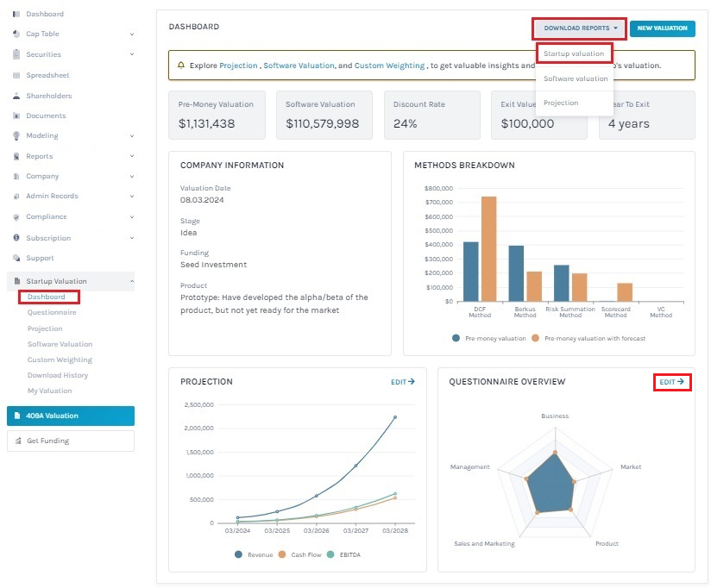
Task: Open Projection in sidebar submenu
Action: tap(45, 328)
